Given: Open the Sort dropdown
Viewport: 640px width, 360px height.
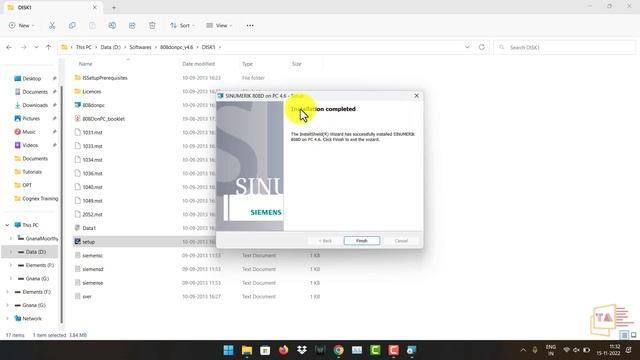Looking at the screenshot, I should (182, 25).
